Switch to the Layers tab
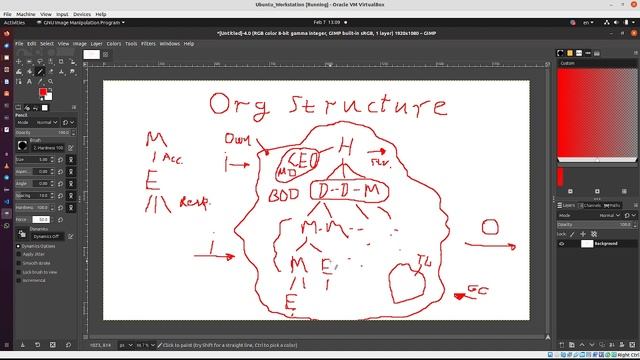This screenshot has width=640, height=360. [x=566, y=205]
